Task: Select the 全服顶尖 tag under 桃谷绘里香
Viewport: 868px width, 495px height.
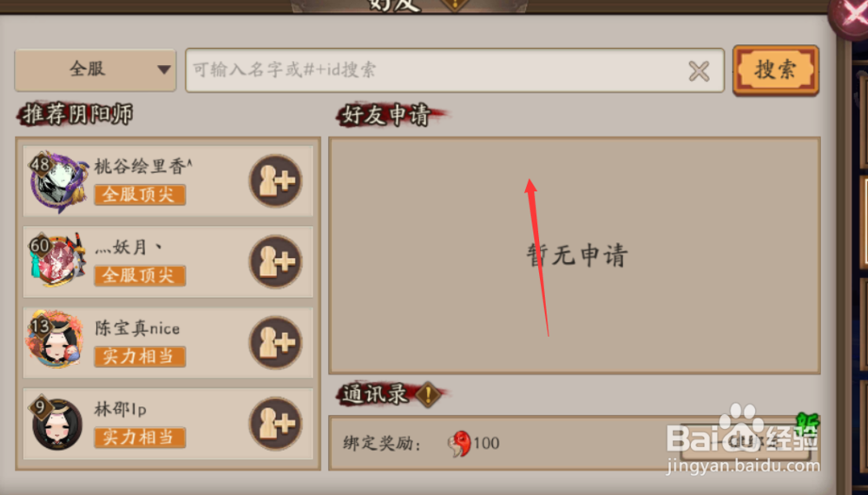Action: (x=140, y=195)
